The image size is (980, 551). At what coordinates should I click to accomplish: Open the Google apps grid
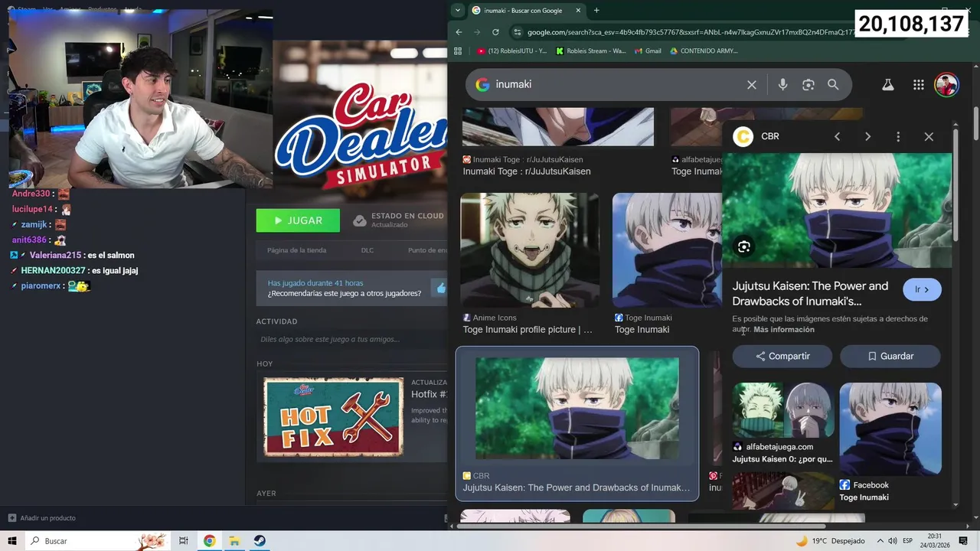point(918,84)
